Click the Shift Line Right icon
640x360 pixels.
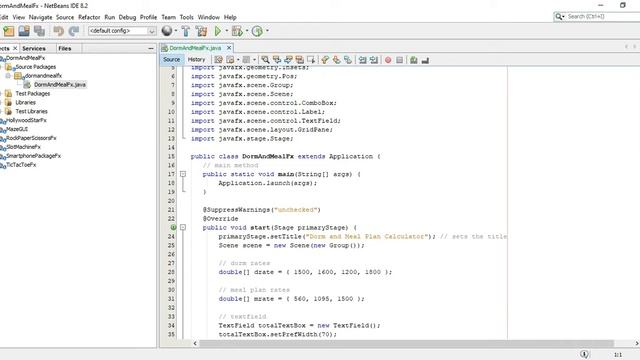tap(373, 60)
